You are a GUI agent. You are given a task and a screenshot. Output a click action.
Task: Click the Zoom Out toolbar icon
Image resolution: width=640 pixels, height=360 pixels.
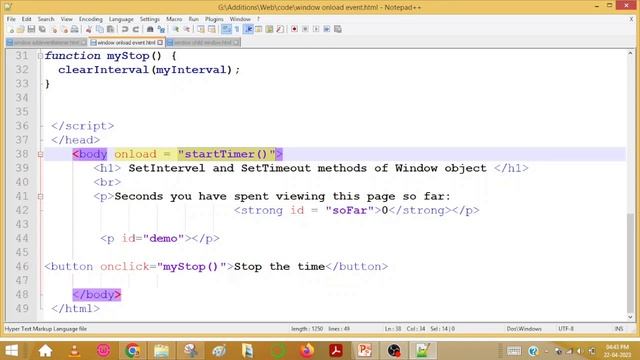(x=187, y=29)
